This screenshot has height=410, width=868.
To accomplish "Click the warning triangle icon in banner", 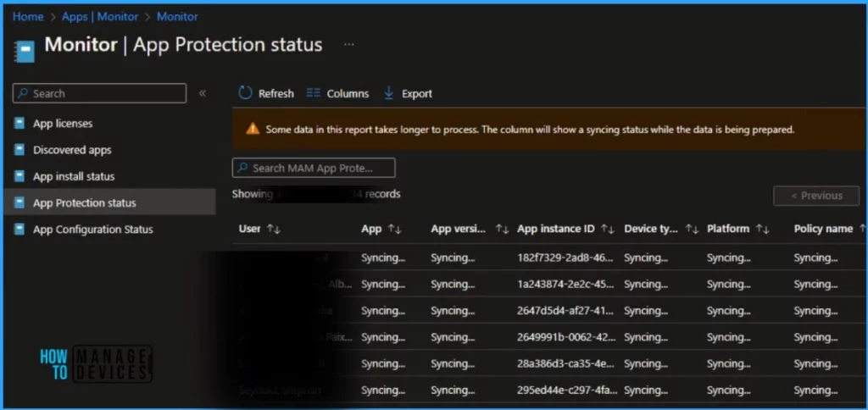I will (253, 129).
